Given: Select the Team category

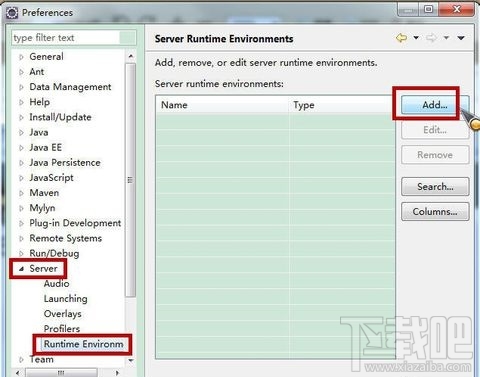Looking at the screenshot, I should pyautogui.click(x=42, y=359).
